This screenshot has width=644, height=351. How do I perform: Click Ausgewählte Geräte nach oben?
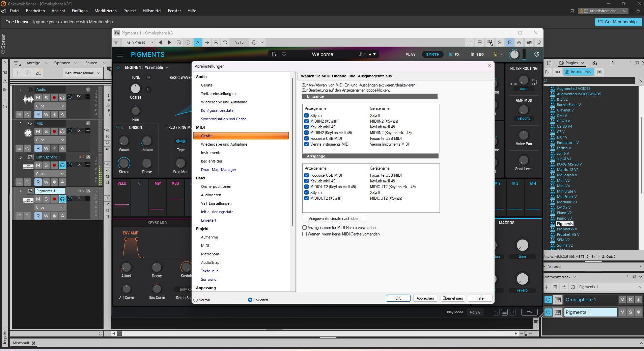[334, 219]
